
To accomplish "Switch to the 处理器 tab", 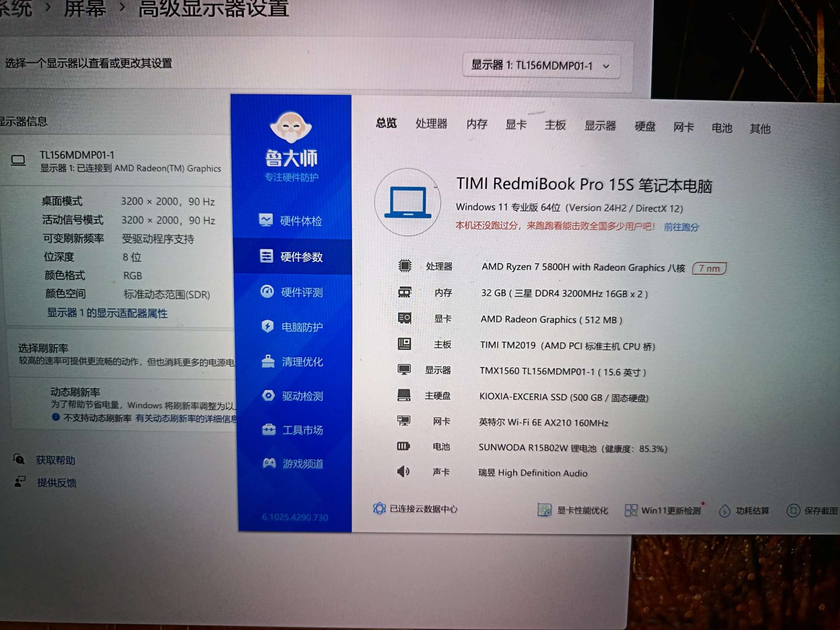I will click(x=431, y=124).
